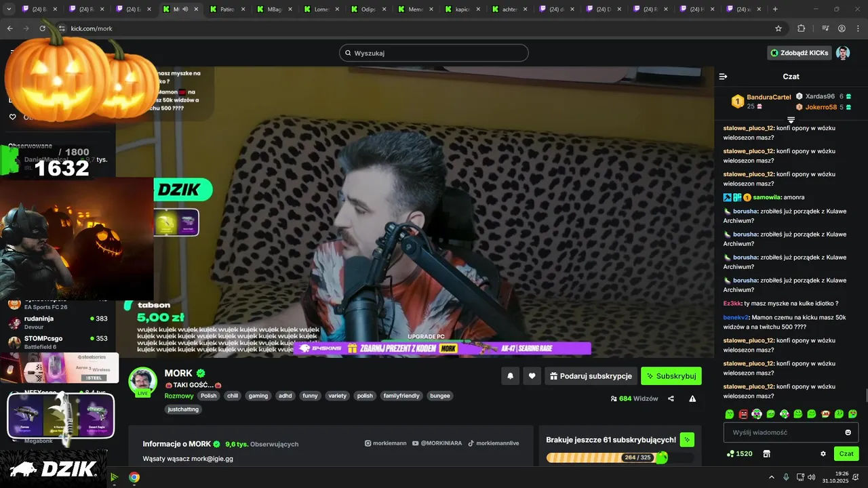Click the green subscribe goal icon button
Image resolution: width=868 pixels, height=488 pixels.
pyautogui.click(x=687, y=440)
